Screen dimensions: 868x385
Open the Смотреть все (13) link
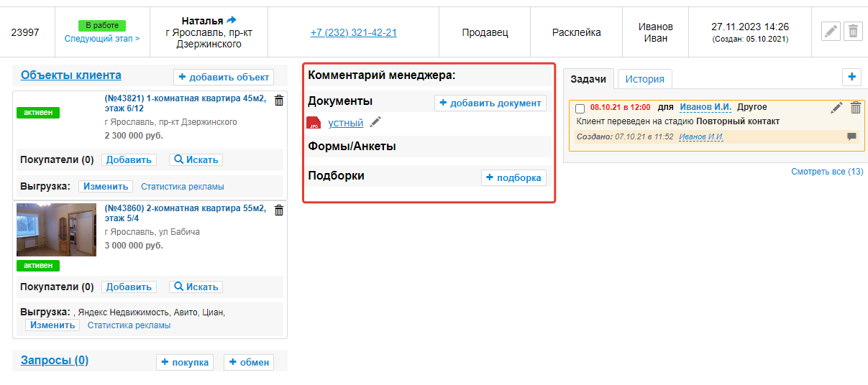click(826, 172)
